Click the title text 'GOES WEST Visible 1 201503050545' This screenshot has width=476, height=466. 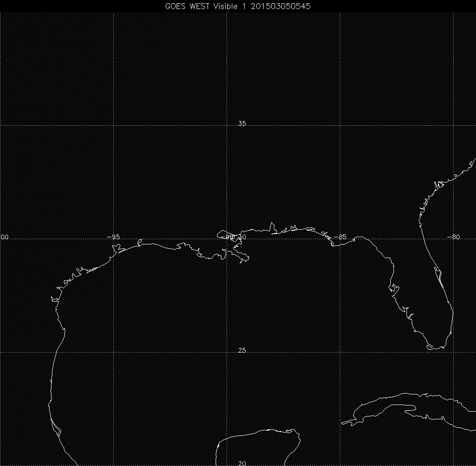[238, 6]
